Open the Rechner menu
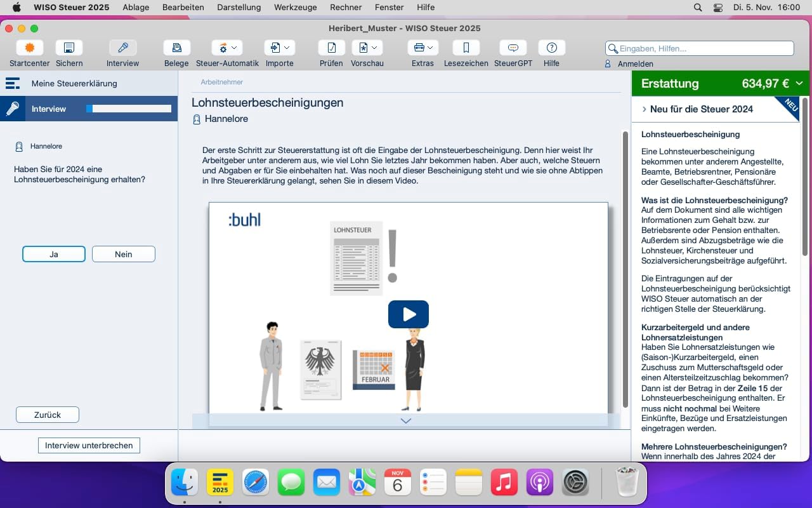Image resolution: width=812 pixels, height=508 pixels. [x=346, y=8]
